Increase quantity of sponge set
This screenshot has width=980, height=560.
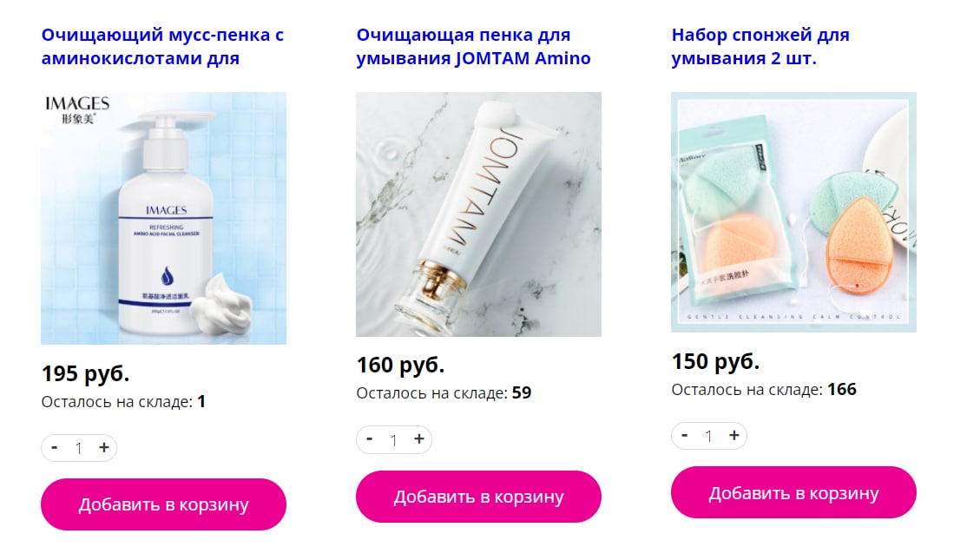click(733, 435)
